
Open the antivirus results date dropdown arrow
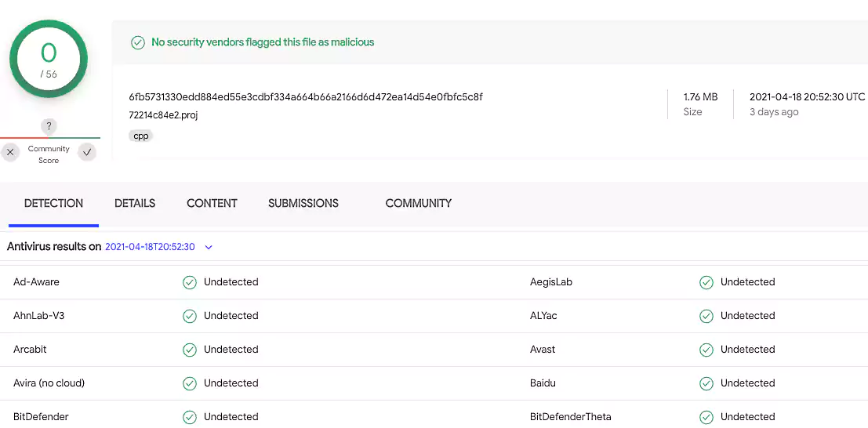[209, 248]
